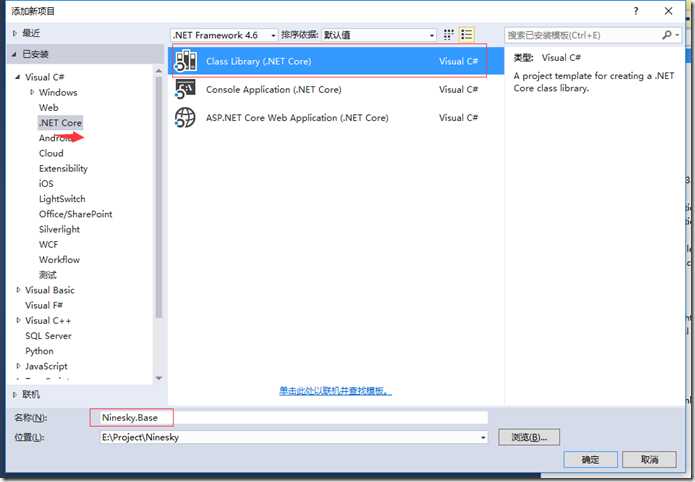The image size is (695, 482).
Task: Click the online template search link
Action: (336, 391)
